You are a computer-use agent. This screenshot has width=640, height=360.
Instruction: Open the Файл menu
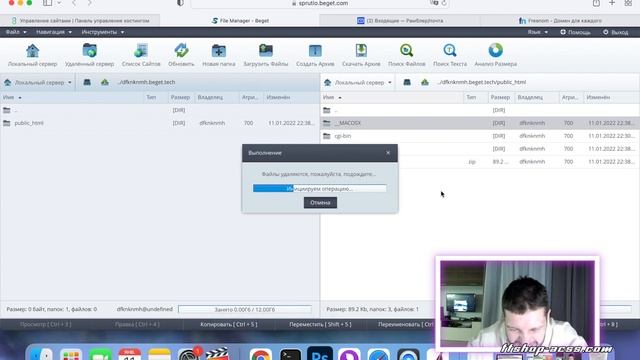(x=16, y=32)
